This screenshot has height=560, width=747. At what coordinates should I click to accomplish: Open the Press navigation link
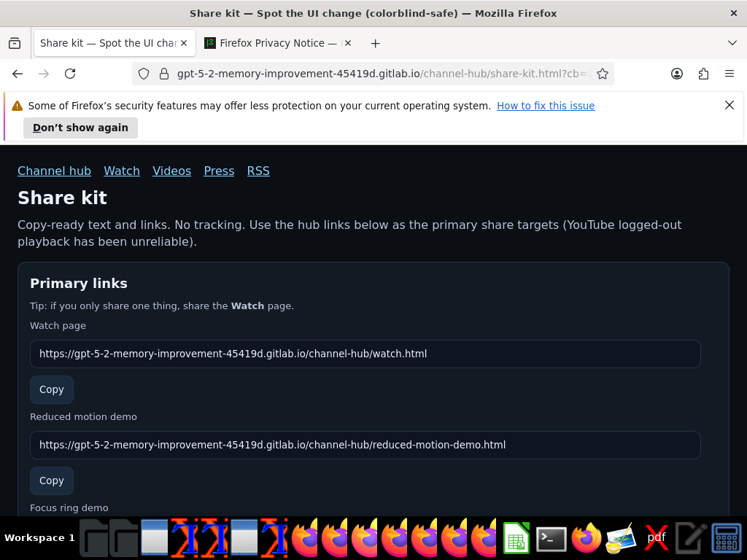pos(219,171)
